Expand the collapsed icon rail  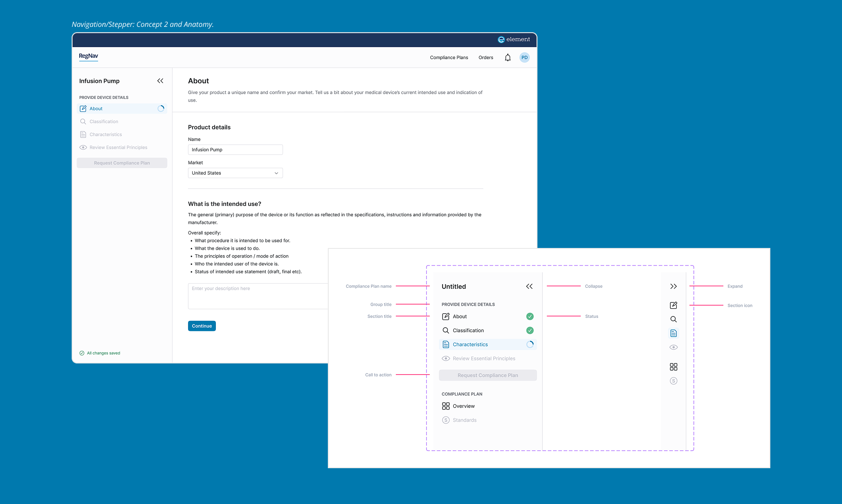673,286
